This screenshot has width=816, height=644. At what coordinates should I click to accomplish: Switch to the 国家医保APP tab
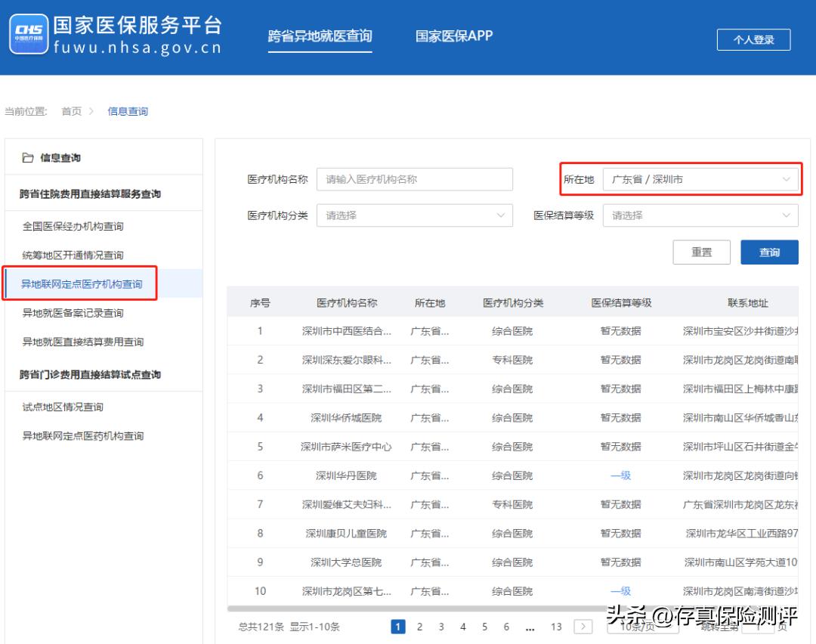[453, 36]
